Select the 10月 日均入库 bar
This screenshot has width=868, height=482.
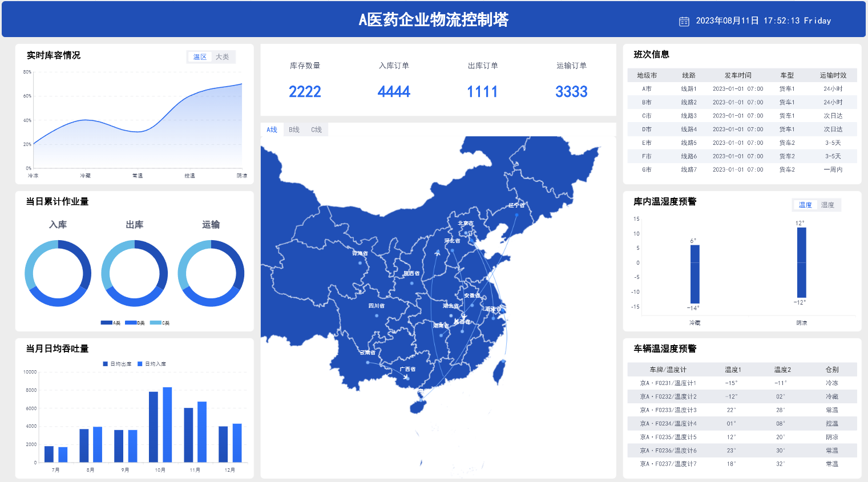167,425
